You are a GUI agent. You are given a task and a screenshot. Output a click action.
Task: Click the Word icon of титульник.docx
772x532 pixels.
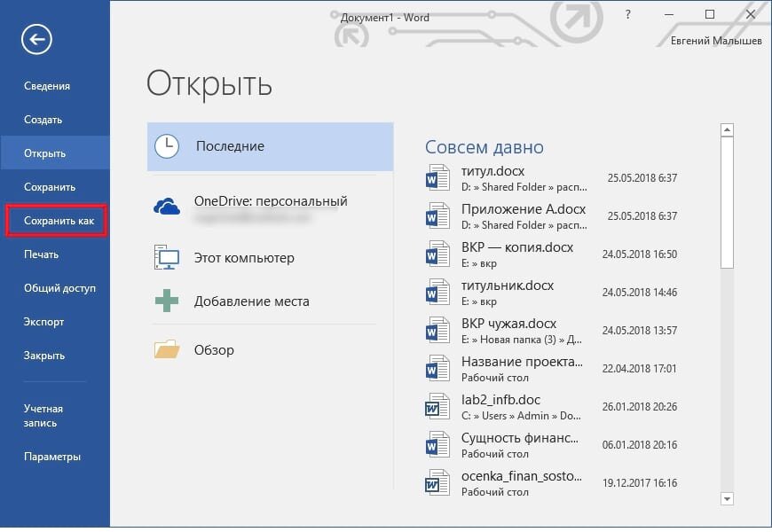click(x=437, y=292)
